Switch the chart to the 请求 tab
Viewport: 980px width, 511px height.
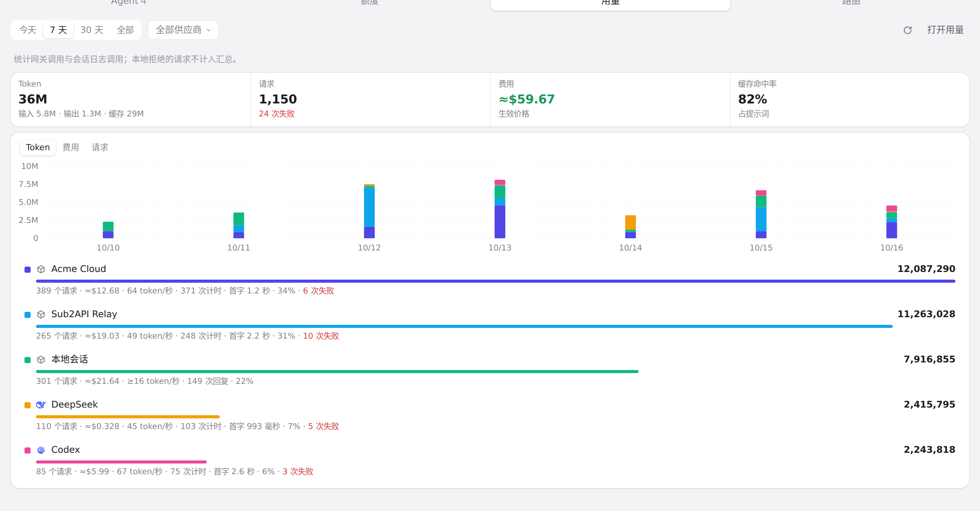(x=100, y=147)
